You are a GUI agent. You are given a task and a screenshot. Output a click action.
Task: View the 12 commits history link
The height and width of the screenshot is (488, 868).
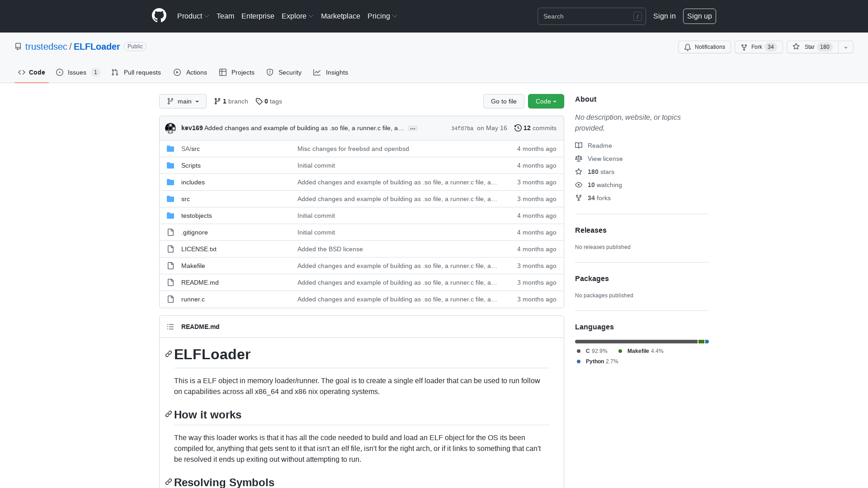tap(535, 128)
